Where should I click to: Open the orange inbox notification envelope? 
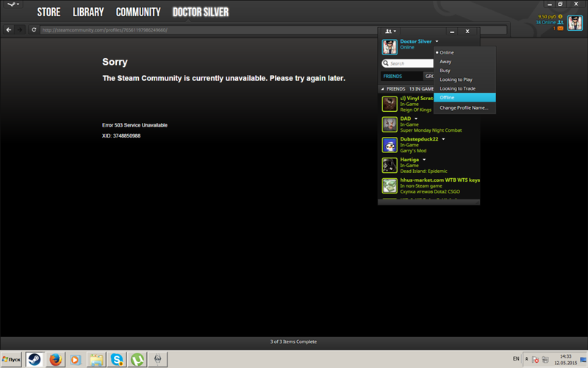pyautogui.click(x=560, y=28)
